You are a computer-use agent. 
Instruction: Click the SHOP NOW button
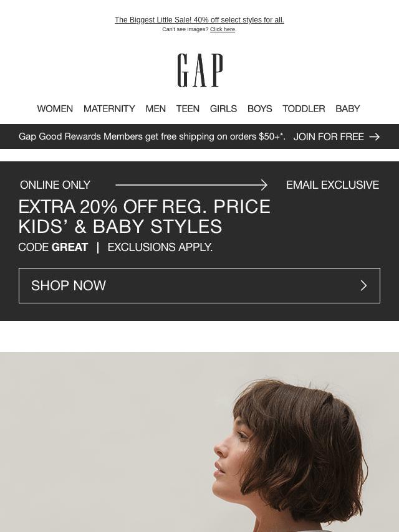pyautogui.click(x=199, y=285)
